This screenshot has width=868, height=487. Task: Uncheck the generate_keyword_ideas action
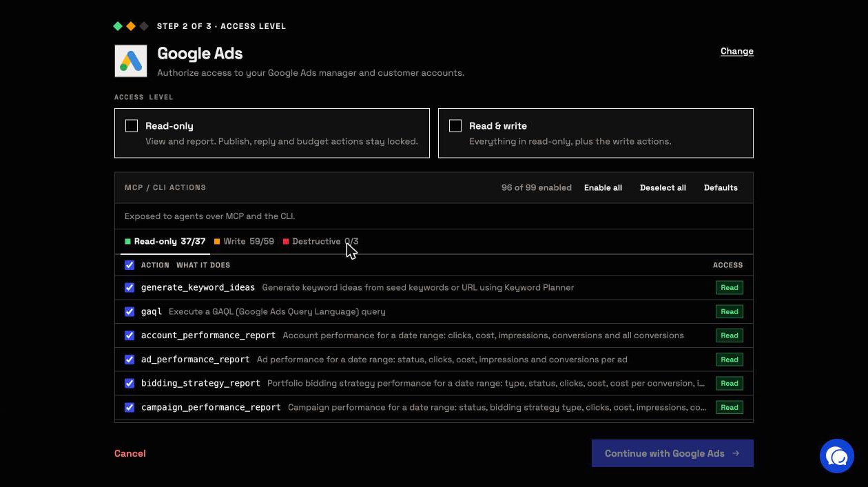130,288
